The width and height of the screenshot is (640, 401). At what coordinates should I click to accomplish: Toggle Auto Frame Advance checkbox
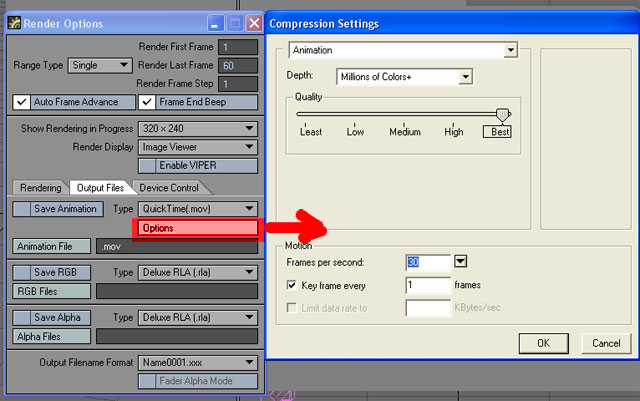point(74,102)
